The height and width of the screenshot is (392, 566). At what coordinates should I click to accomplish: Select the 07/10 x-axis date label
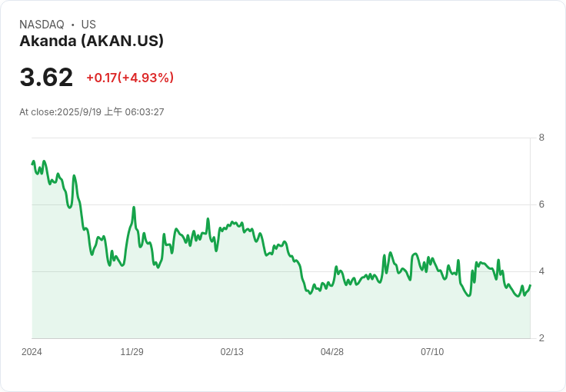(x=432, y=352)
